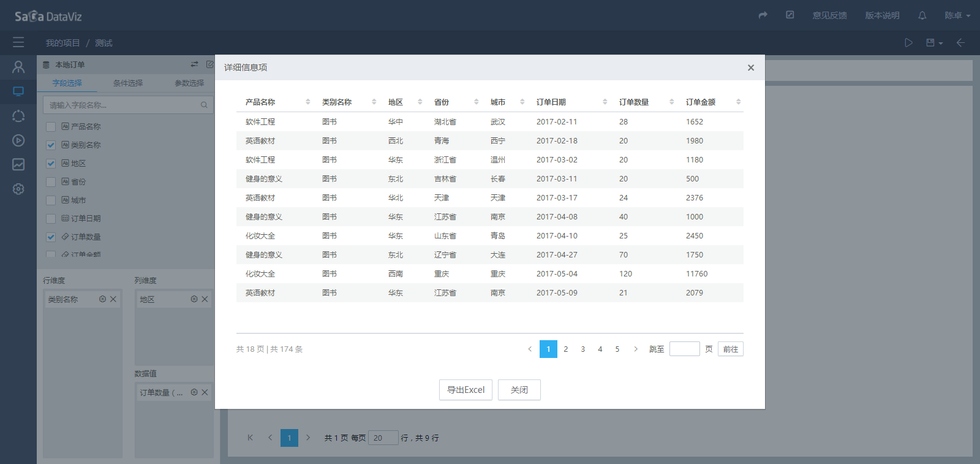
Task: Sort by 城市 column sort arrows
Action: [x=522, y=102]
